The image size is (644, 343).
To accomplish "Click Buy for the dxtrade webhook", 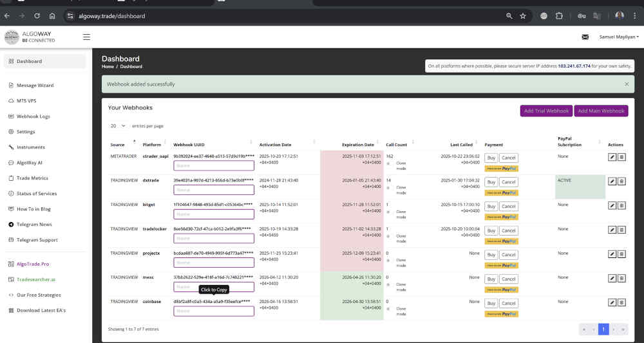I will pos(491,181).
